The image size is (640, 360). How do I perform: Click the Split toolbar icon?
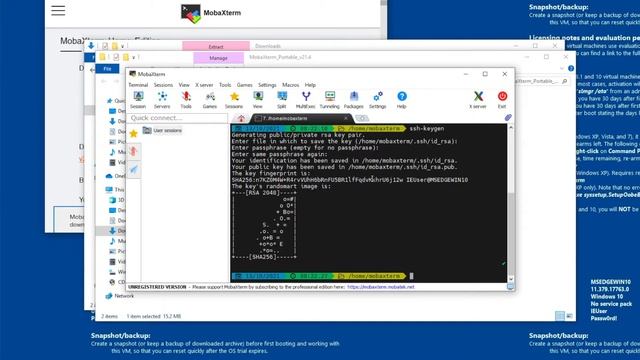click(x=282, y=100)
